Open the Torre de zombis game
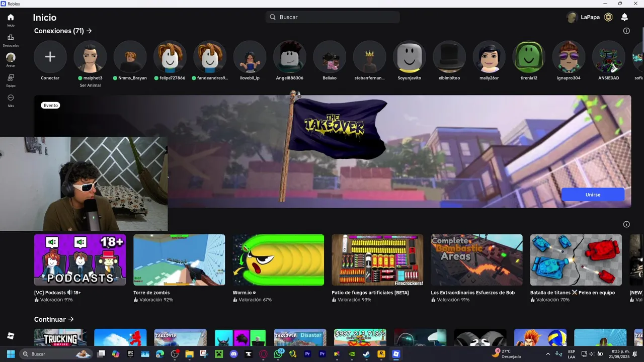The image size is (644, 362). pyautogui.click(x=179, y=260)
